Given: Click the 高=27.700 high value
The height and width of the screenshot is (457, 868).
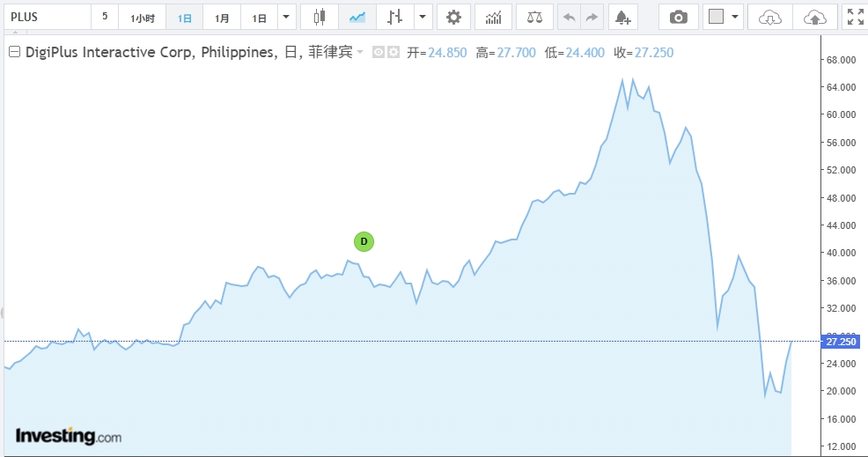Looking at the screenshot, I should click(x=506, y=53).
